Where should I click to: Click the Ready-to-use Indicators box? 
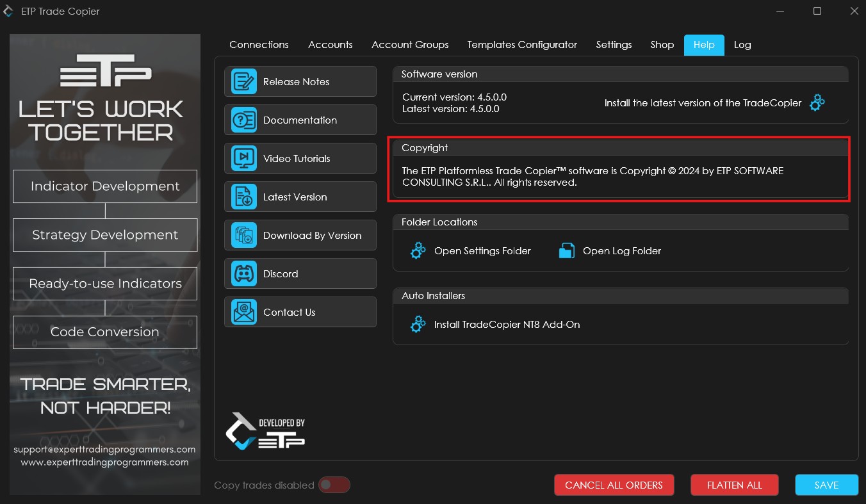(x=105, y=284)
